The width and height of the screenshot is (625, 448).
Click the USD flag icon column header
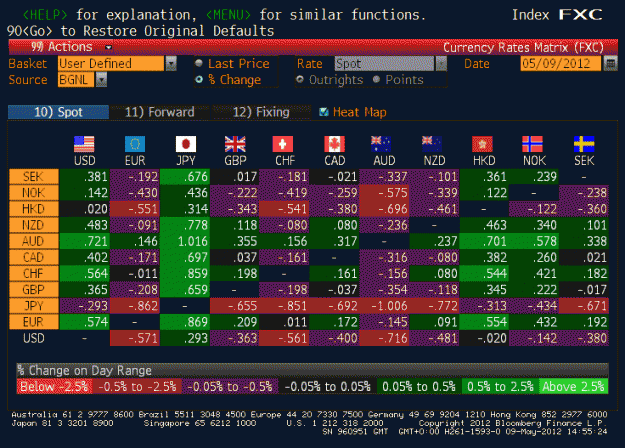84,144
